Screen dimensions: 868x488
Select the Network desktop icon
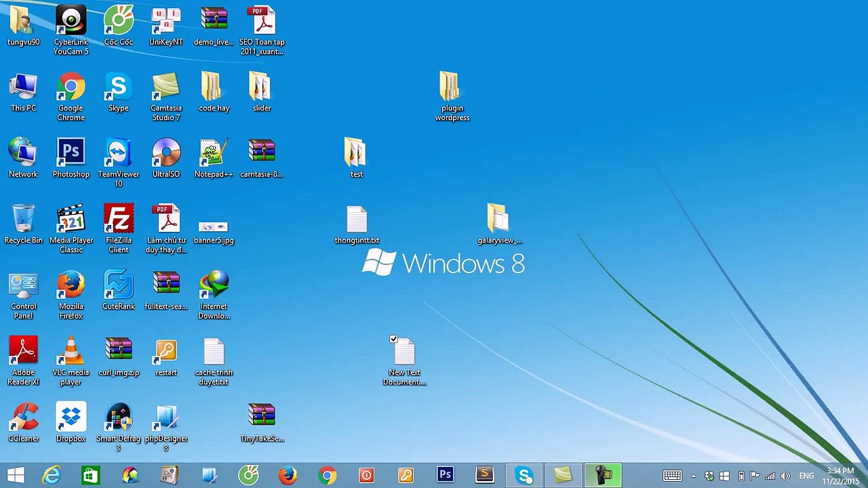click(23, 159)
